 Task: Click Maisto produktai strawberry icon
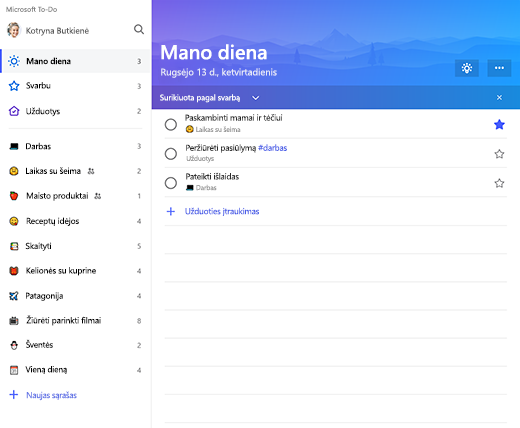click(x=14, y=196)
